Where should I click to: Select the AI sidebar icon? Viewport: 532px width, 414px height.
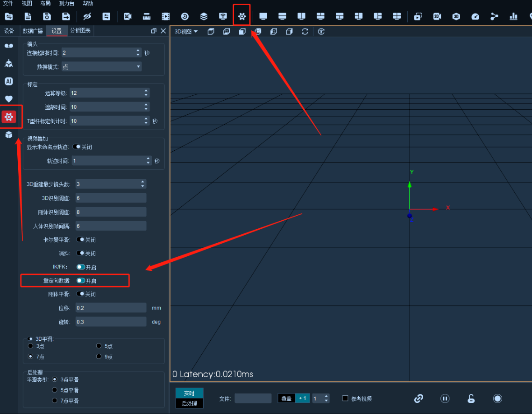click(9, 81)
